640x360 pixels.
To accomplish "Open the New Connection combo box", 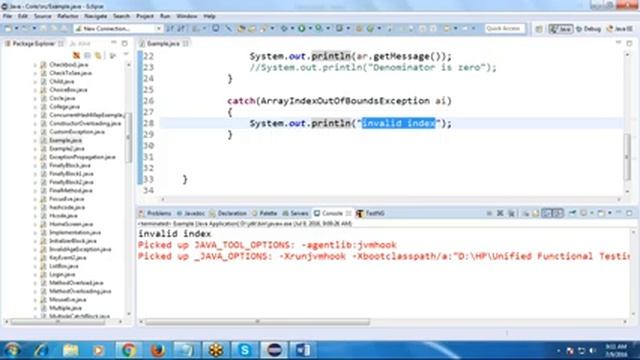I will click(118, 28).
